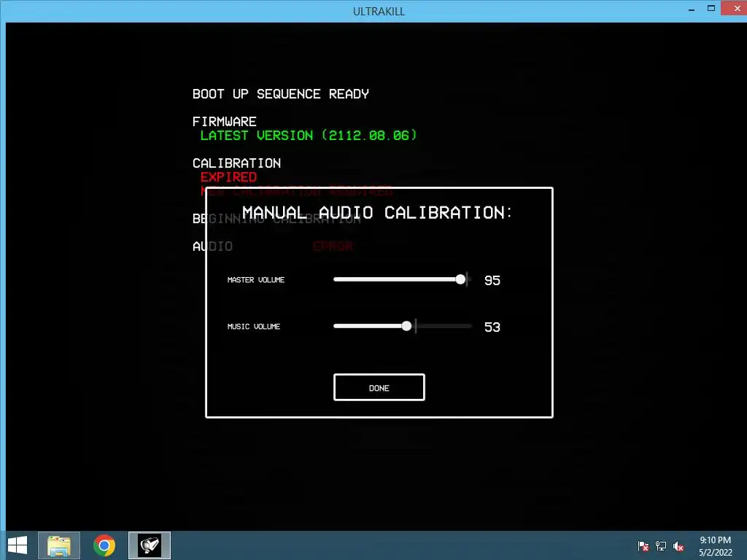Click the Music Volume value 53
Image resolution: width=747 pixels, height=560 pixels.
[x=492, y=327]
